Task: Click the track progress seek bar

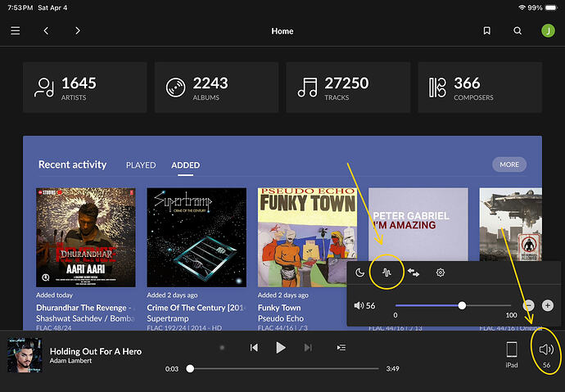Action: (284, 368)
